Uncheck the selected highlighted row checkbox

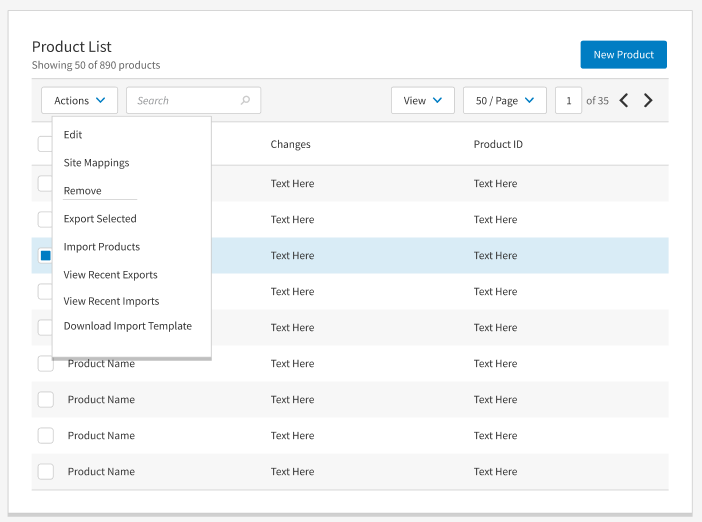point(45,256)
